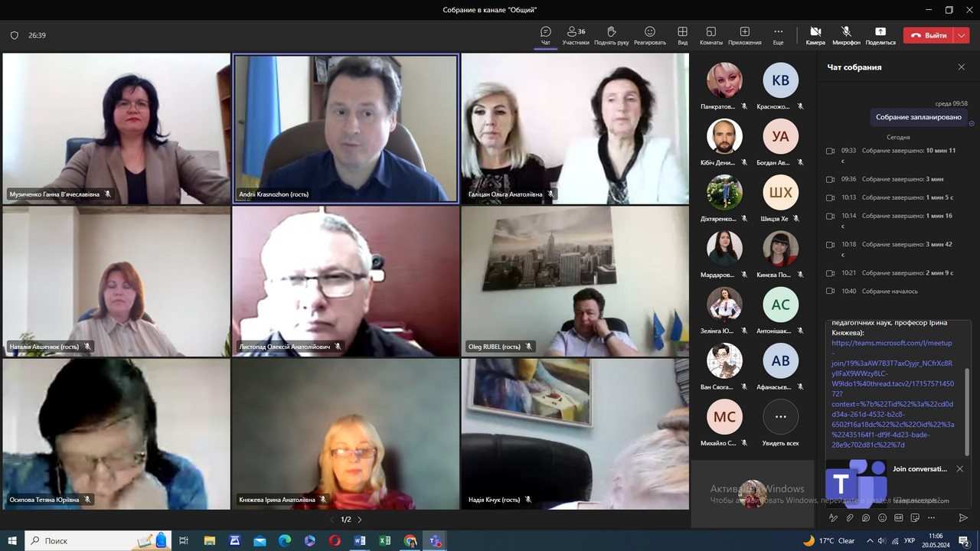980x551 pixels.
Task: Open the emoji picker in chat
Action: pos(882,518)
